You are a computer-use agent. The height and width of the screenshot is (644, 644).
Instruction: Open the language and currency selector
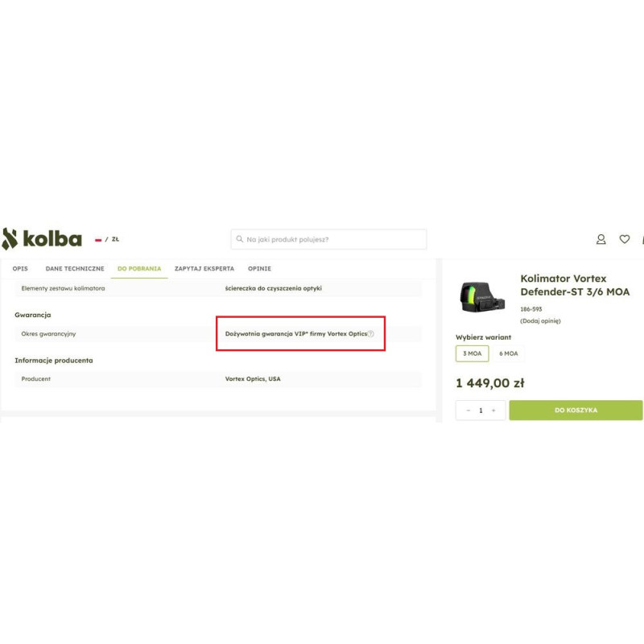[x=107, y=239]
